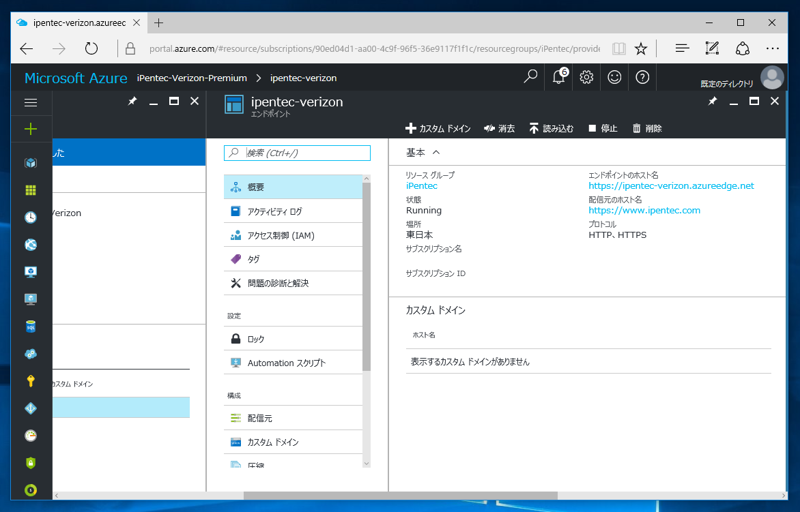
Task: Click the feedback smiley icon
Action: click(614, 78)
